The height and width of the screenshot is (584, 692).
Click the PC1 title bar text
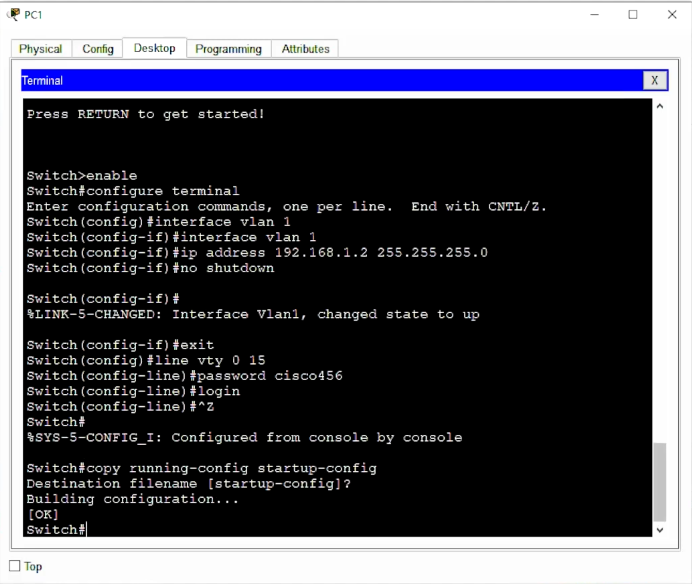click(x=33, y=15)
